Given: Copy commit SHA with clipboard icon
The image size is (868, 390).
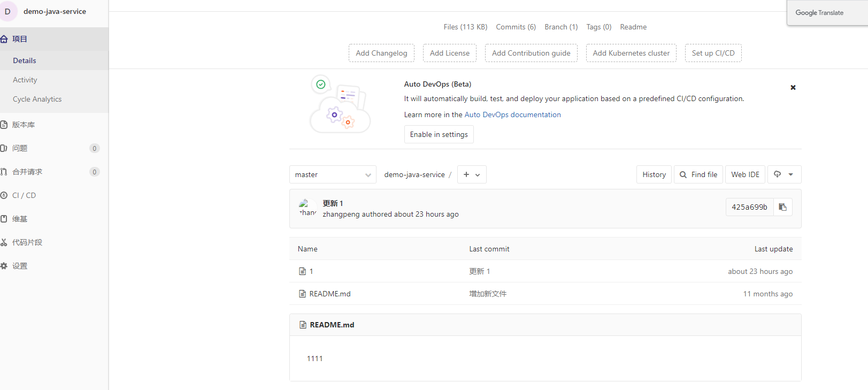Looking at the screenshot, I should [x=782, y=207].
